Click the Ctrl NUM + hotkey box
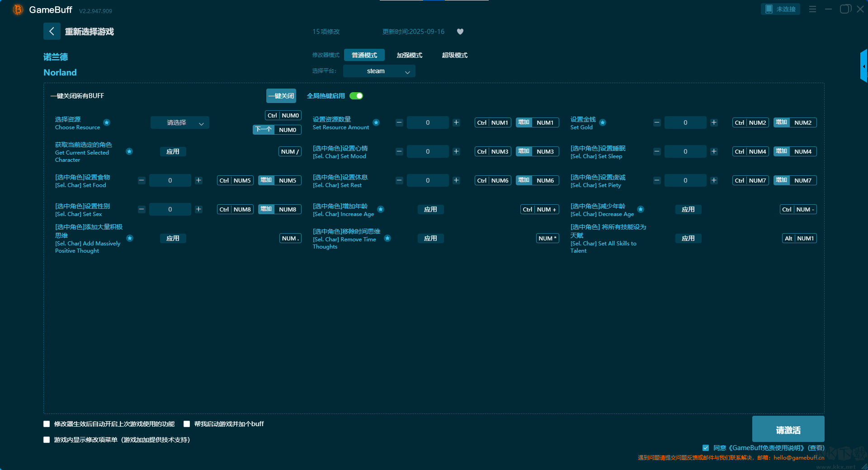Viewport: 868px width, 470px height. [540, 209]
